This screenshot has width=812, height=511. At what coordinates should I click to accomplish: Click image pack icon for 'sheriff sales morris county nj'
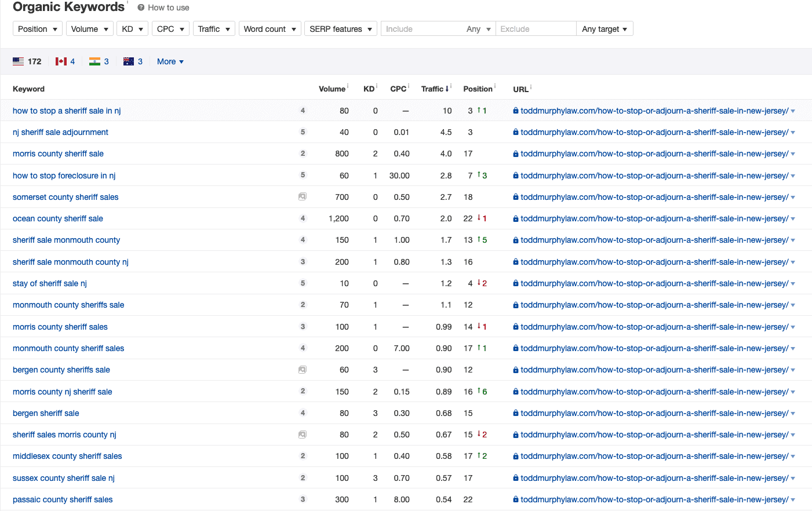coord(303,435)
